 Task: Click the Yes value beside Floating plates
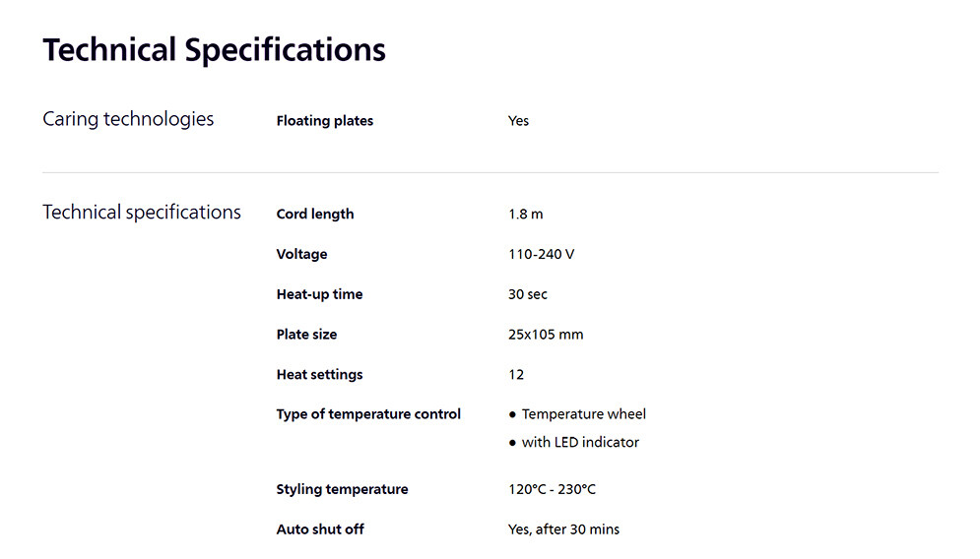tap(518, 121)
